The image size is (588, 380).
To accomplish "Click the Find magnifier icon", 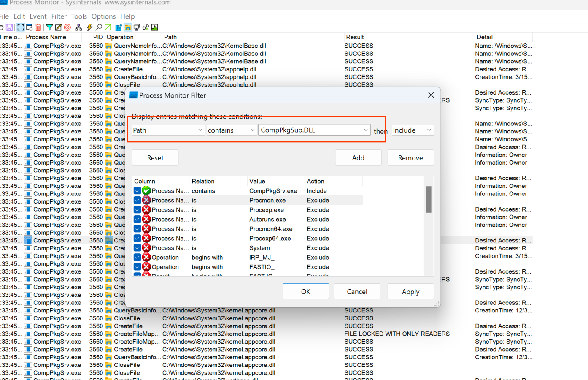I will coord(99,27).
